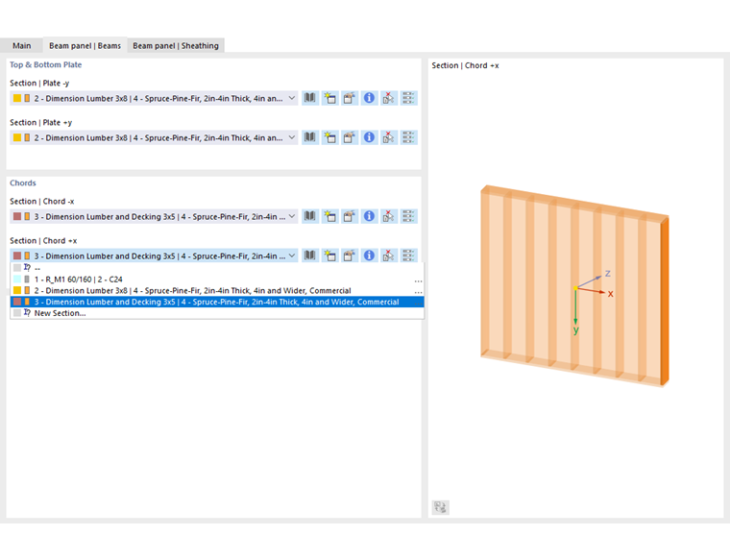Expand the Section Plate -y dropdown
The width and height of the screenshot is (730, 560).
(x=291, y=98)
